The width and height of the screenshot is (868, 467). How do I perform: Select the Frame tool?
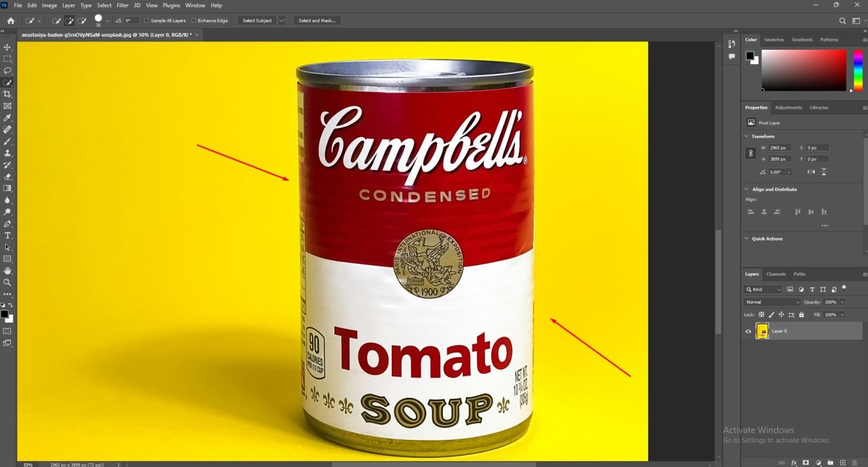click(8, 105)
